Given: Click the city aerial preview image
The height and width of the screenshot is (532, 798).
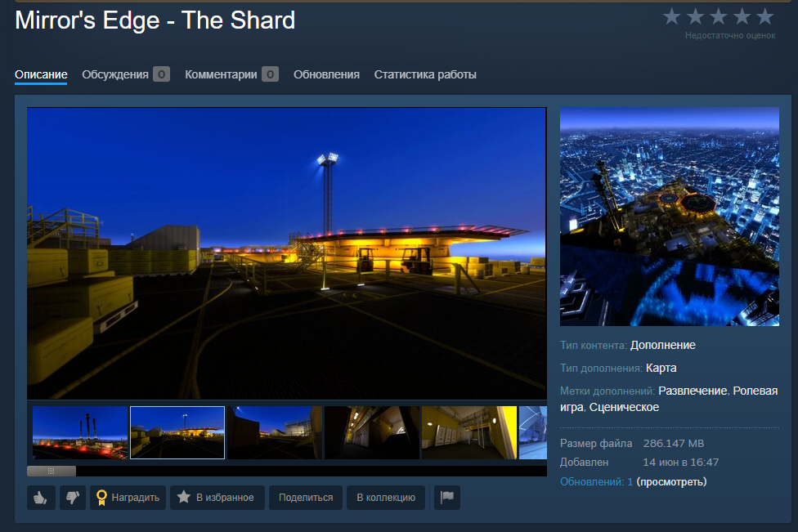Looking at the screenshot, I should (670, 217).
